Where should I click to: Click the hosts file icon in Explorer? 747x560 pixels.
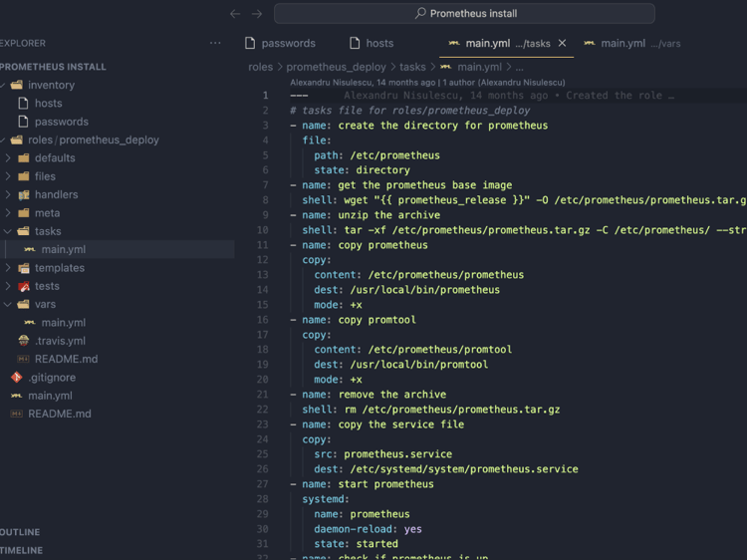point(23,103)
